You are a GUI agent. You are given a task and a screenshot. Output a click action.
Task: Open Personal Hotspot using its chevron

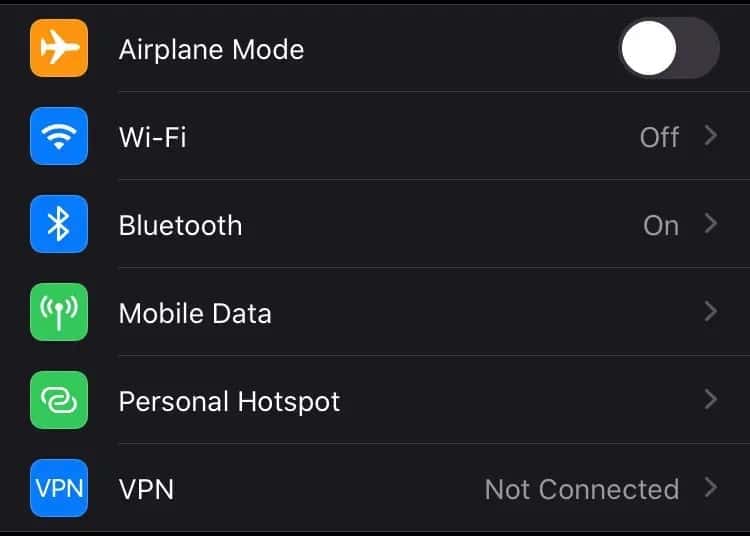pyautogui.click(x=711, y=400)
